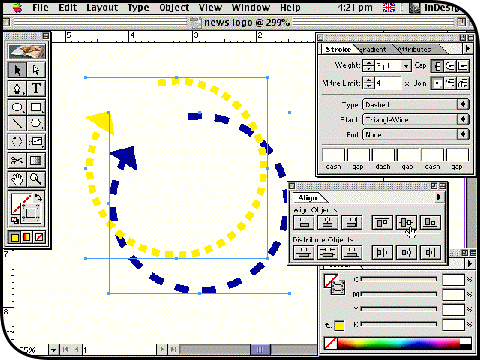This screenshot has height=360, width=480.
Task: Go to the next page button
Action: (162, 349)
